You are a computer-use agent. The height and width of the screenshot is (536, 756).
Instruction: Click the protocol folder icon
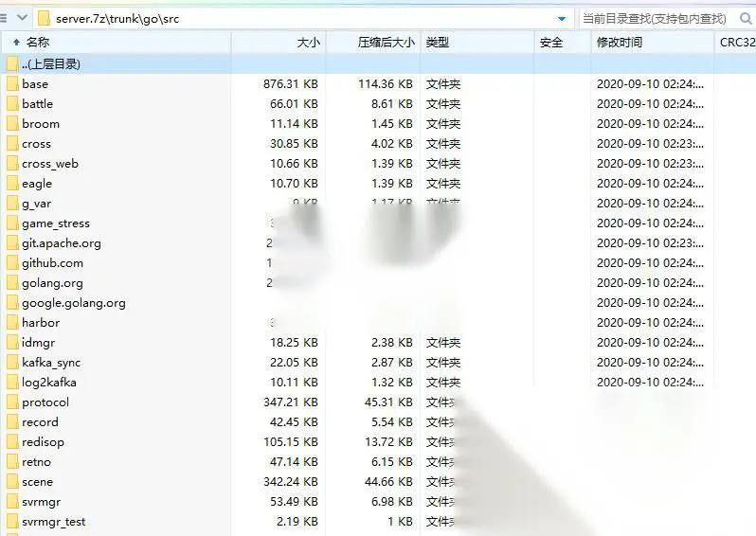click(x=13, y=402)
